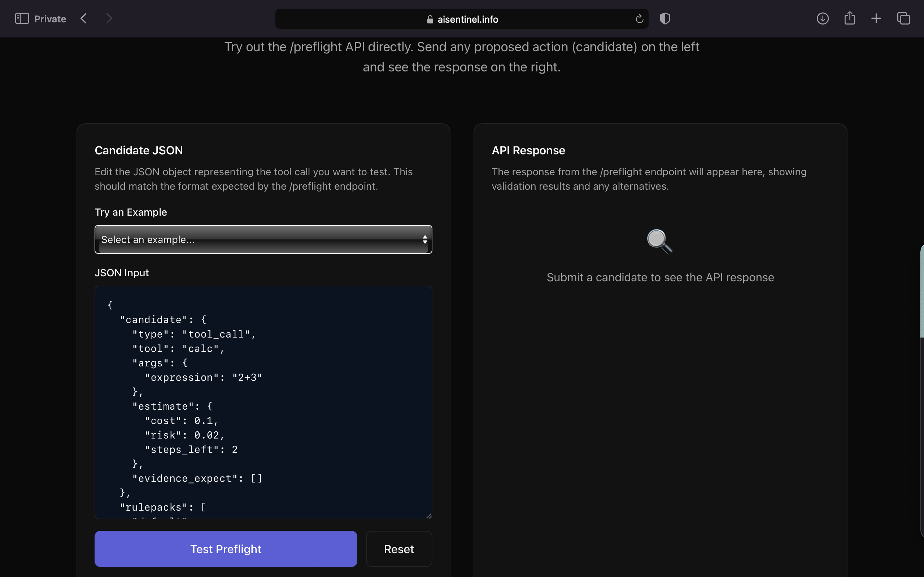
Task: Go forward with the forward arrow
Action: (109, 18)
